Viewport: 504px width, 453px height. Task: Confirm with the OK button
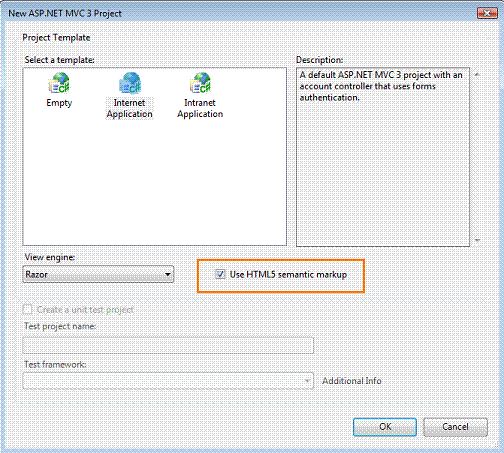[x=385, y=427]
